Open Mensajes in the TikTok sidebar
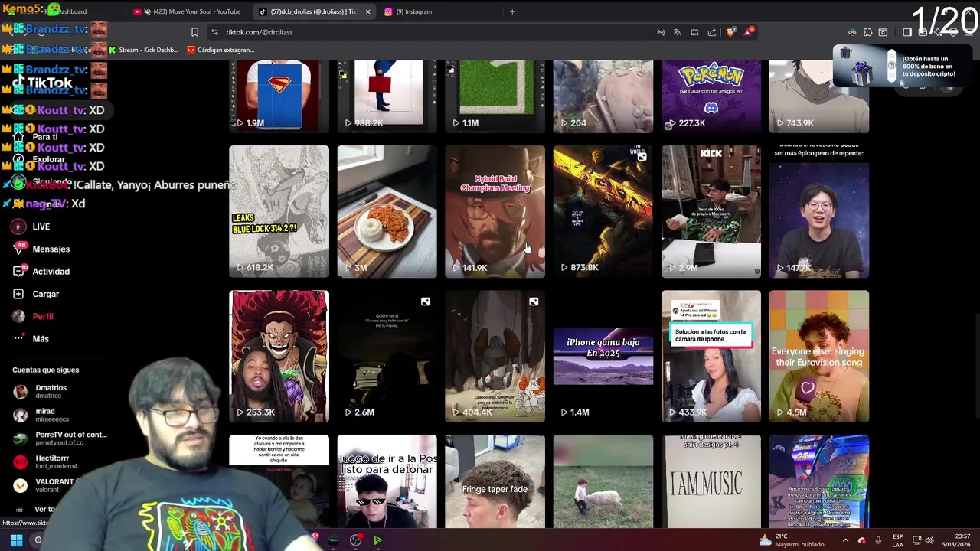The image size is (980, 551). coord(41,249)
